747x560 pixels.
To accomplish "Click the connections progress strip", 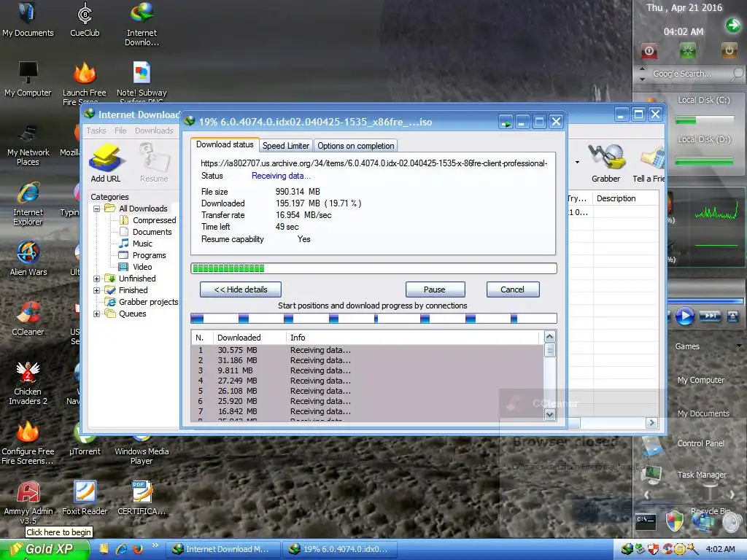I will (373, 319).
